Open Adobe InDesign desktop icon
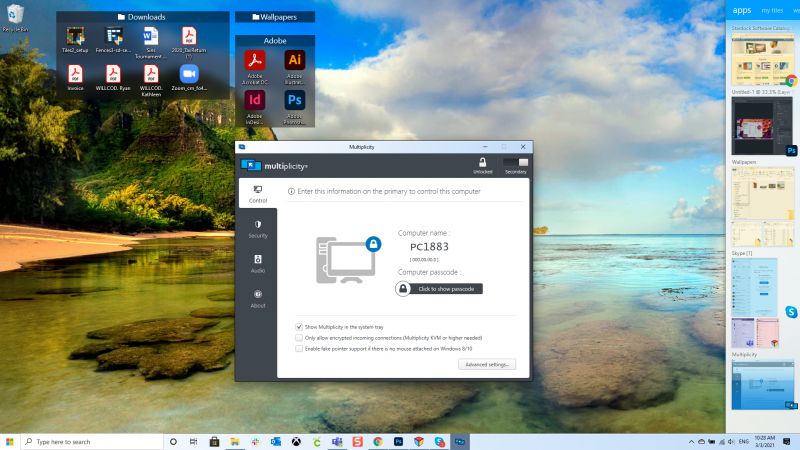The image size is (800, 450). click(x=255, y=102)
